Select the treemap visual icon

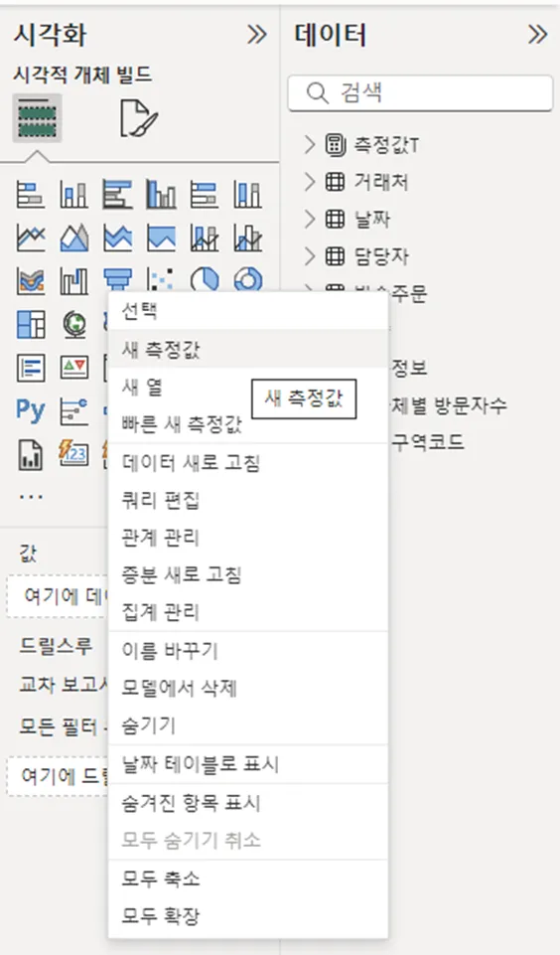point(31,324)
